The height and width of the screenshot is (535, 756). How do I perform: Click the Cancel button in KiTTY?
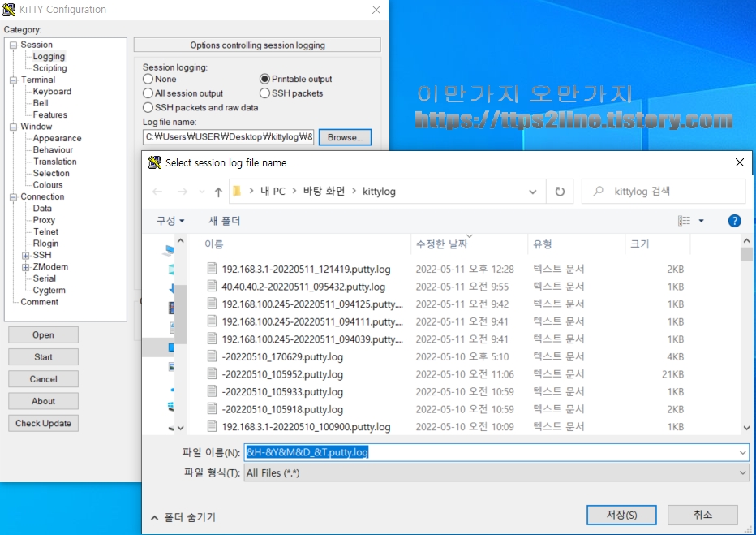point(43,379)
